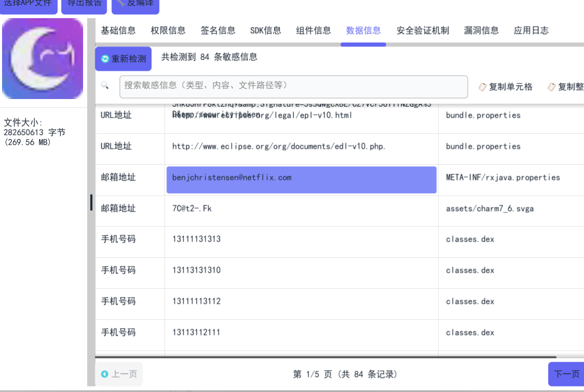The image size is (584, 392).
Task: Click the copy icon next to 复制整
Action: pos(551,87)
